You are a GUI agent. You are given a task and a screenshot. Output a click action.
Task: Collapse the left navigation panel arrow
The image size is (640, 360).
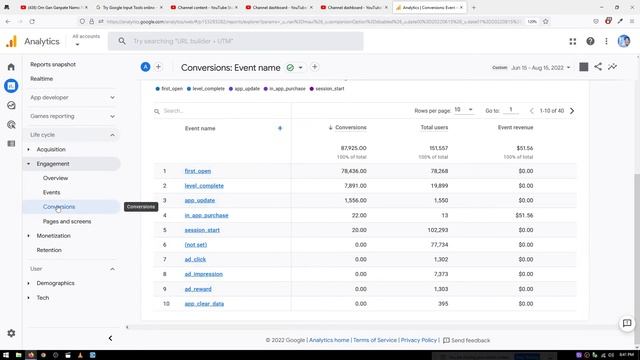coord(110,338)
